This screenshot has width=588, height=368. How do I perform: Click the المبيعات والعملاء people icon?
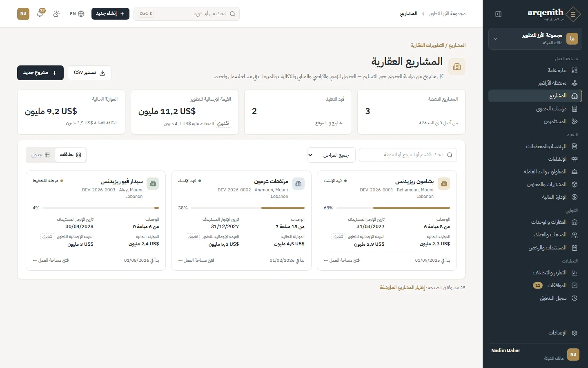tap(575, 235)
